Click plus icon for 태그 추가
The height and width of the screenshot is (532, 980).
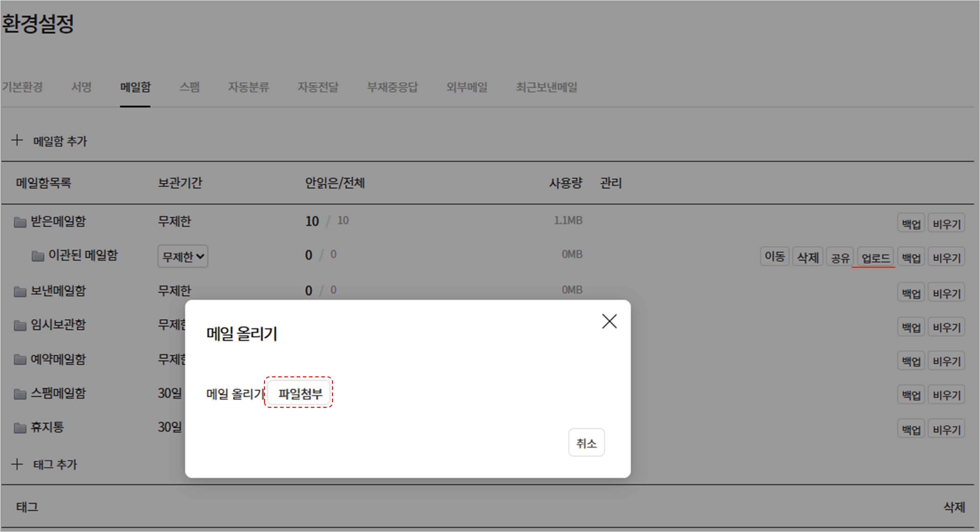[x=17, y=464]
